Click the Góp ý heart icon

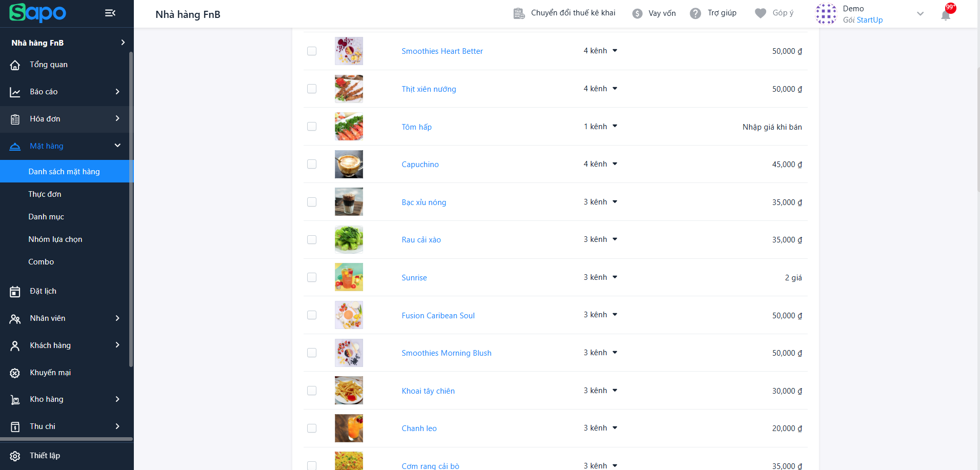pyautogui.click(x=761, y=13)
